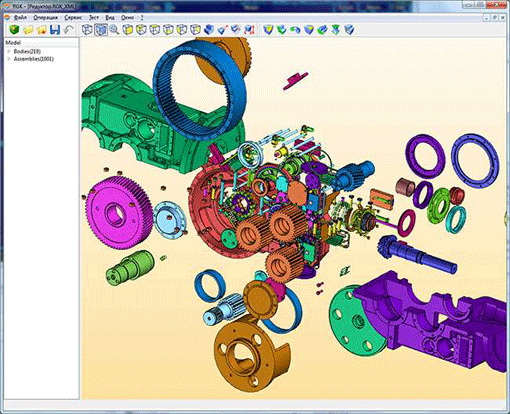Click the folder with arrow import icon
The width and height of the screenshot is (510, 414).
point(41,30)
